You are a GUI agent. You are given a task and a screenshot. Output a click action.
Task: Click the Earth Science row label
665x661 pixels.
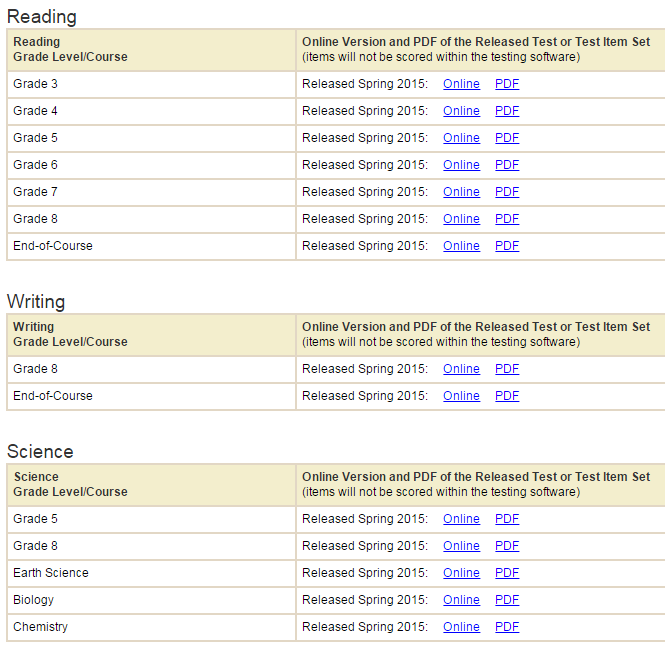(51, 573)
